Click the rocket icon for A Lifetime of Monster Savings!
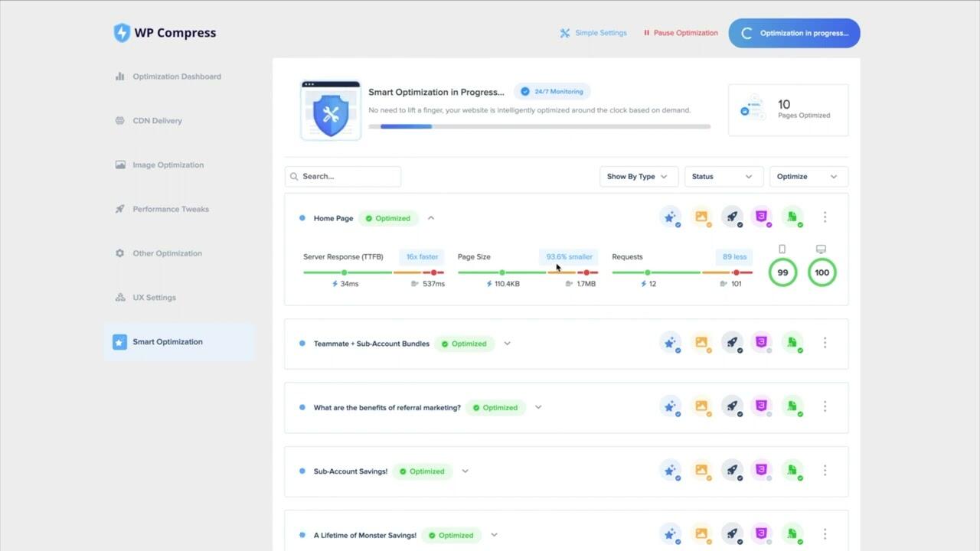This screenshot has width=980, height=551. (x=732, y=534)
